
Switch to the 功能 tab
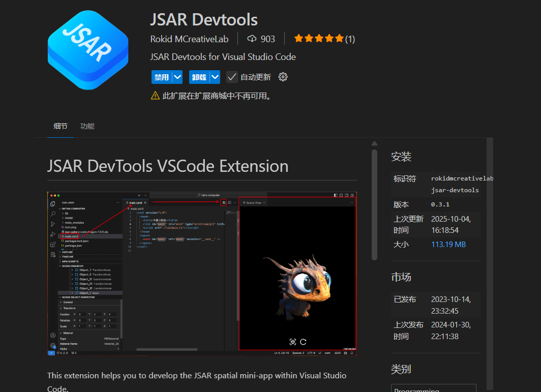click(x=87, y=126)
